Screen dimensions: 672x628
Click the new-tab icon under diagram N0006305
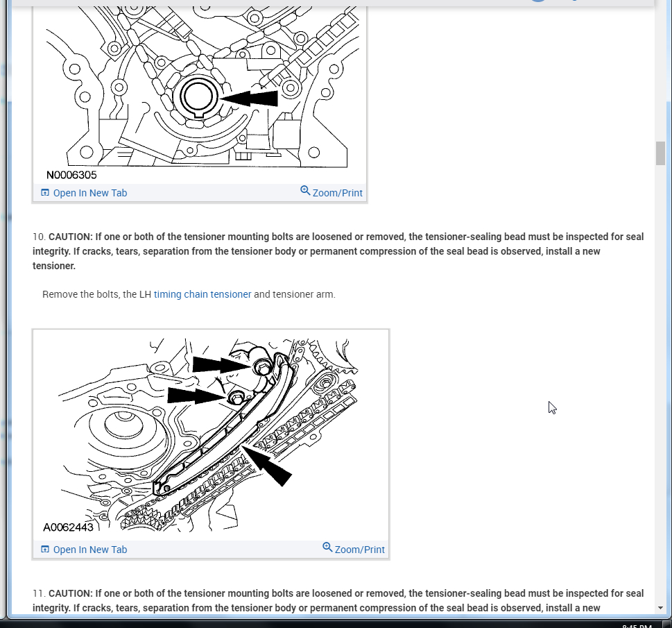(x=45, y=193)
